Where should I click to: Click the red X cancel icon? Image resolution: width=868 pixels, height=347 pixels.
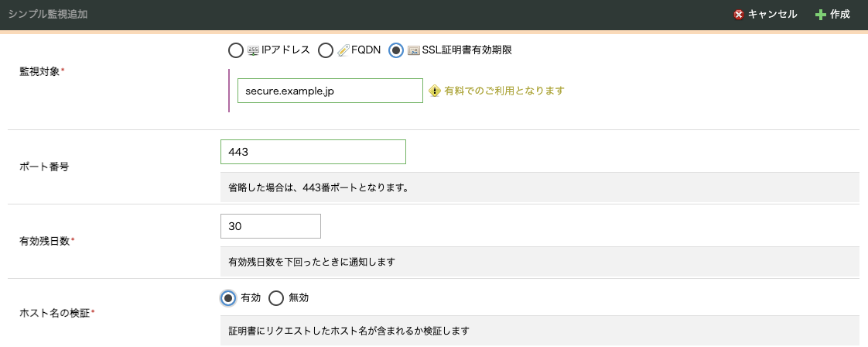(739, 15)
